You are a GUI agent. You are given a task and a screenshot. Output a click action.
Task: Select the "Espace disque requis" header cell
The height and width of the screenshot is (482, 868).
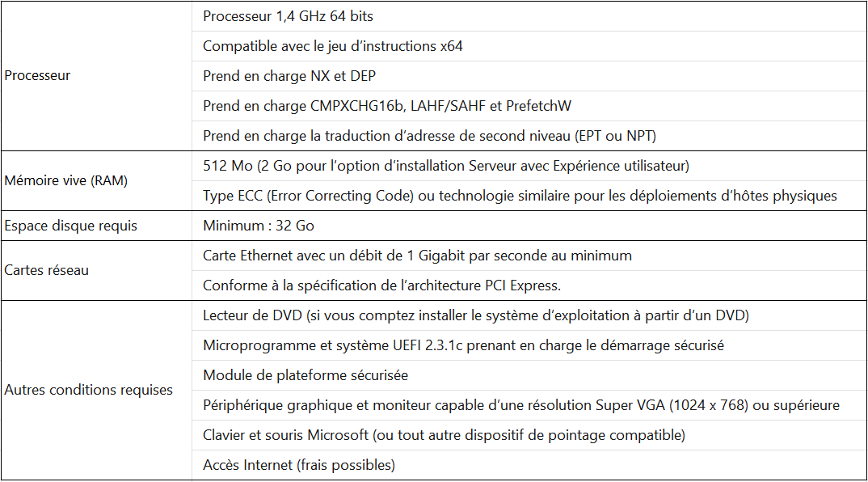71,226
